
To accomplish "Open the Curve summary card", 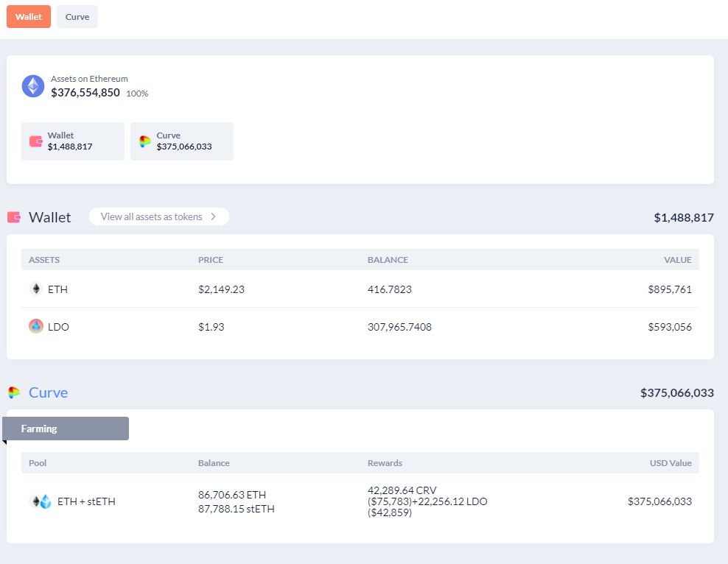I will point(182,141).
